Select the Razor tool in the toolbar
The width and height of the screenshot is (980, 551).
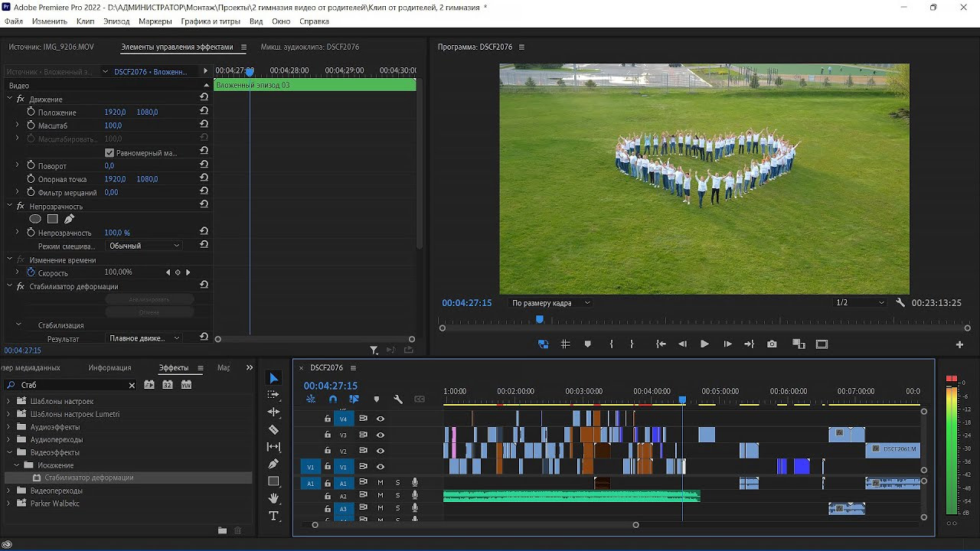pyautogui.click(x=273, y=429)
